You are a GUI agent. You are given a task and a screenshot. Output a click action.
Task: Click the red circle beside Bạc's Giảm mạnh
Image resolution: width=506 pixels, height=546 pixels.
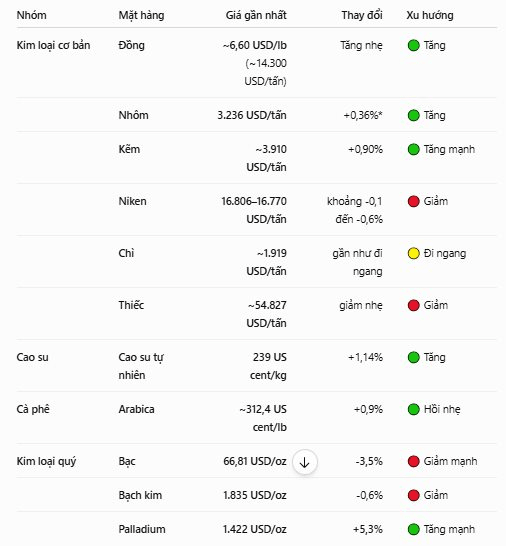pyautogui.click(x=413, y=461)
